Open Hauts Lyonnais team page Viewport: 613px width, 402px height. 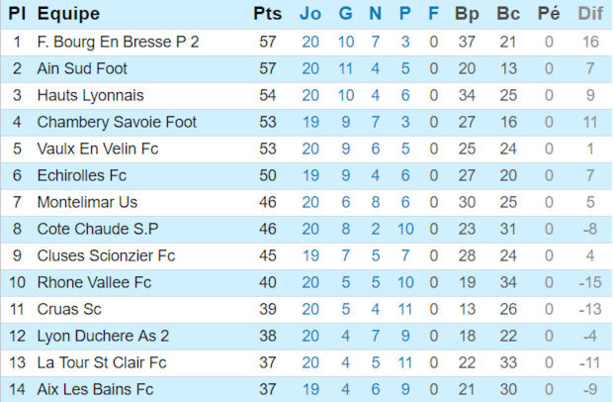(x=90, y=96)
